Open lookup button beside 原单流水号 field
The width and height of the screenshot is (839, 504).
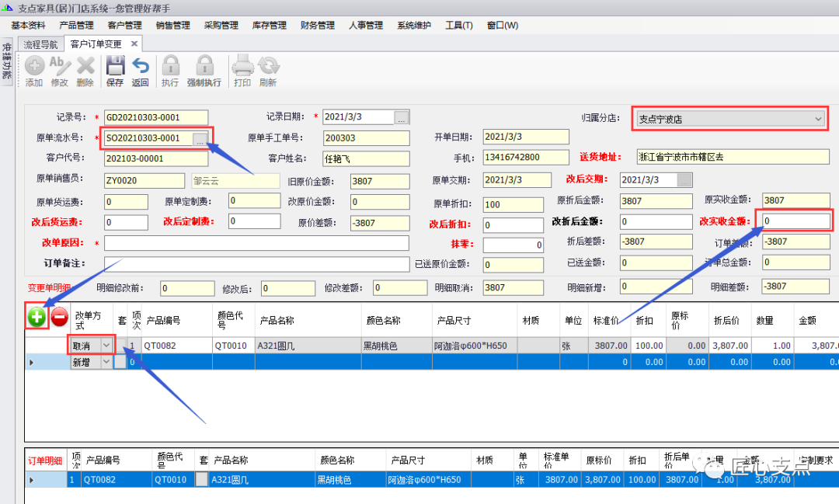coord(200,138)
